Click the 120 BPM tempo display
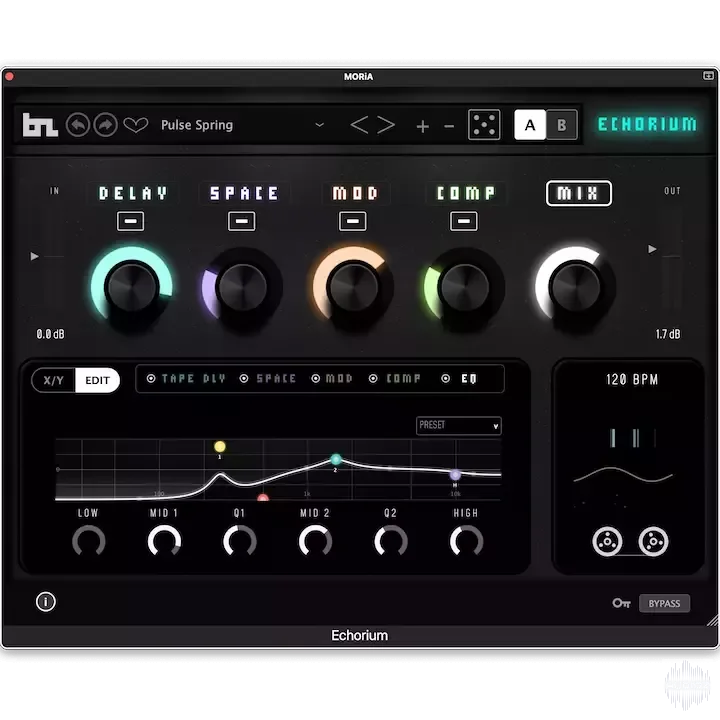Viewport: 720px width, 720px height. coord(632,380)
